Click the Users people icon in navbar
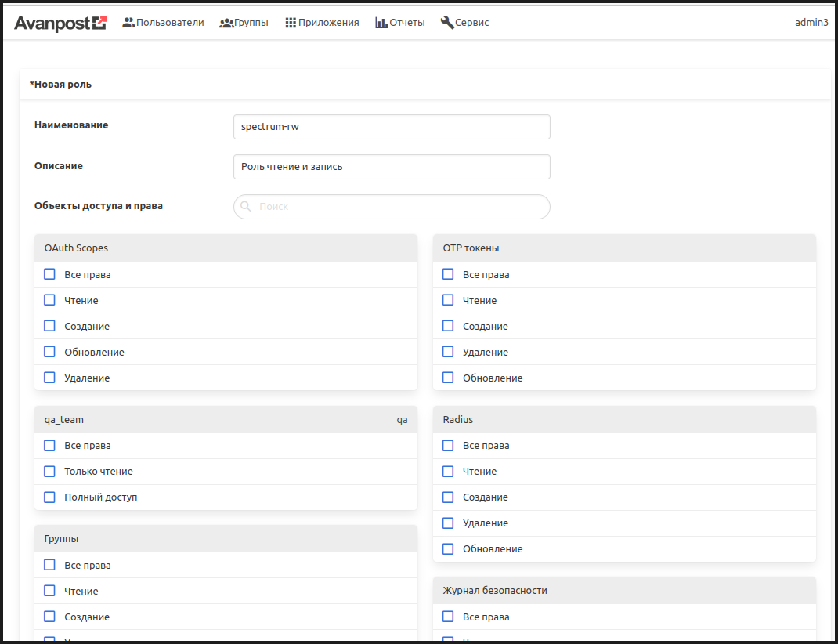This screenshot has width=838, height=644. click(x=128, y=23)
